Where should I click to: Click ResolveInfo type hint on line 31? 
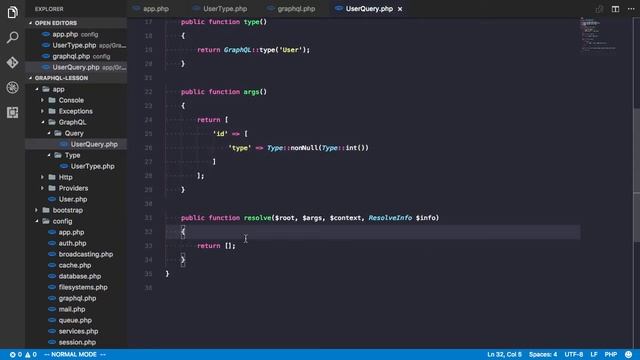click(390, 218)
